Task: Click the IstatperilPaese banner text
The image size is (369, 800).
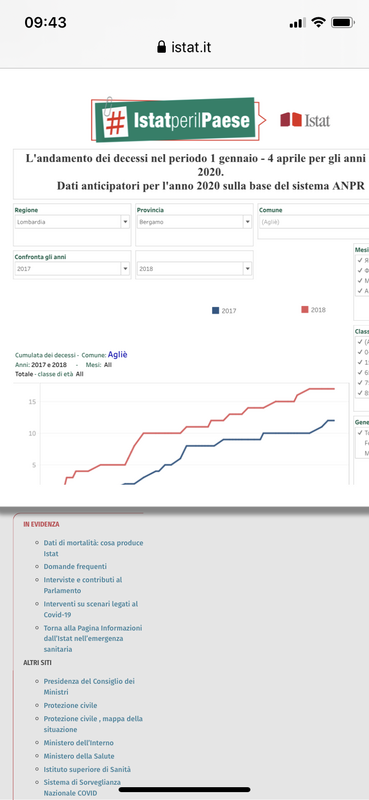Action: (x=192, y=121)
